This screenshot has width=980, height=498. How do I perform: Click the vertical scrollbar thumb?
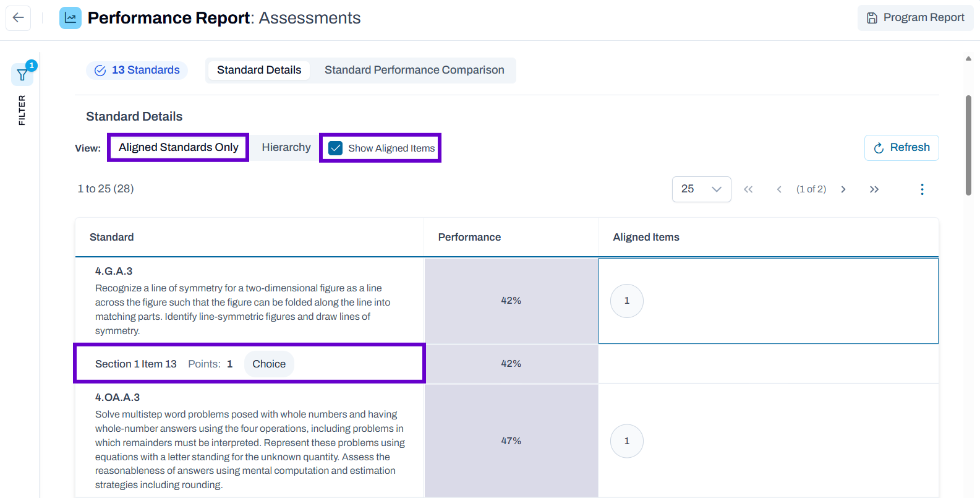(968, 145)
